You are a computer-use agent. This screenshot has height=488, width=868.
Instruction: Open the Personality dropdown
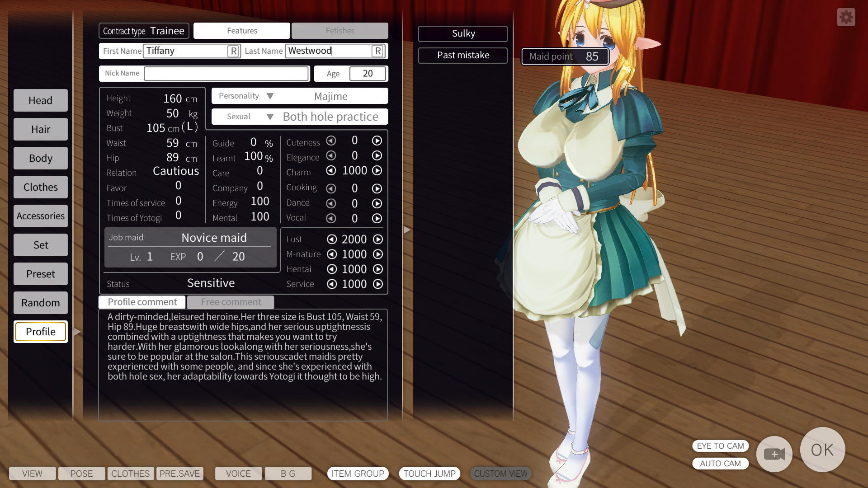[x=270, y=96]
